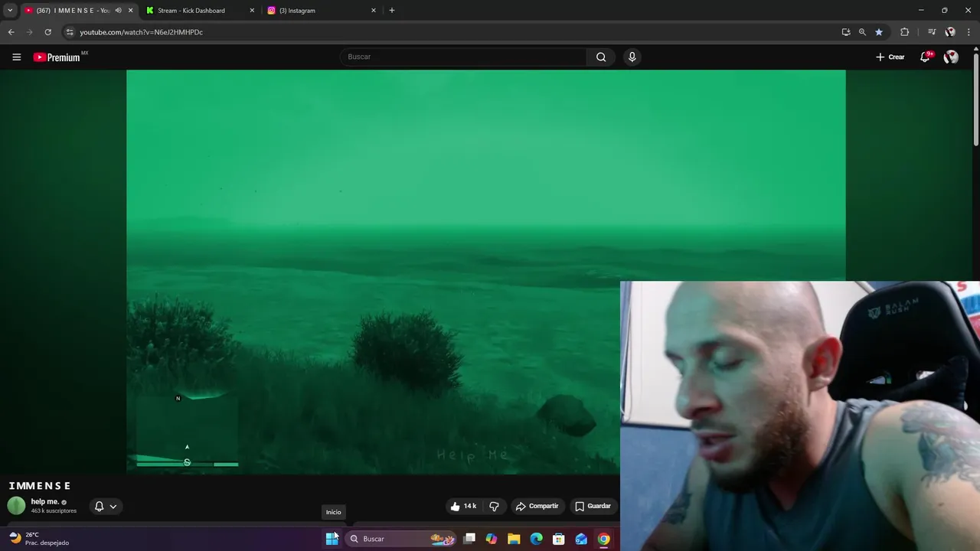Open the weather widget 26°C
This screenshot has height=551, width=980.
point(39,539)
